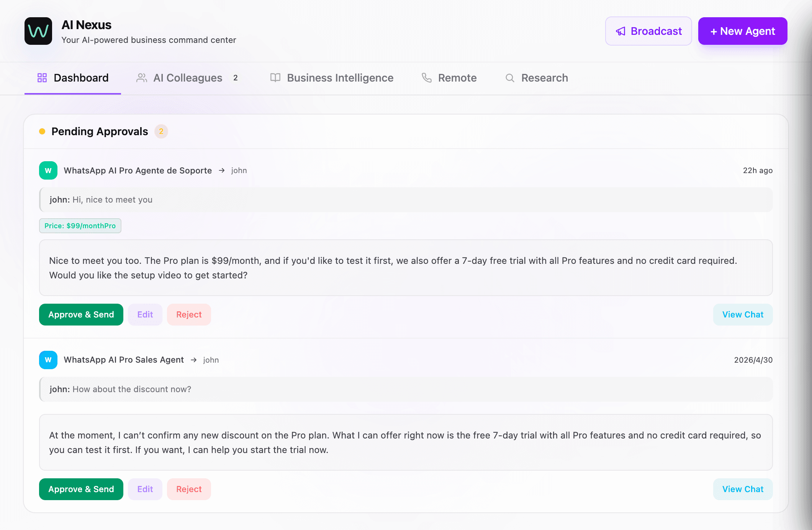Screen dimensions: 812x530
Task: Open the Dashboard tab
Action: point(73,78)
